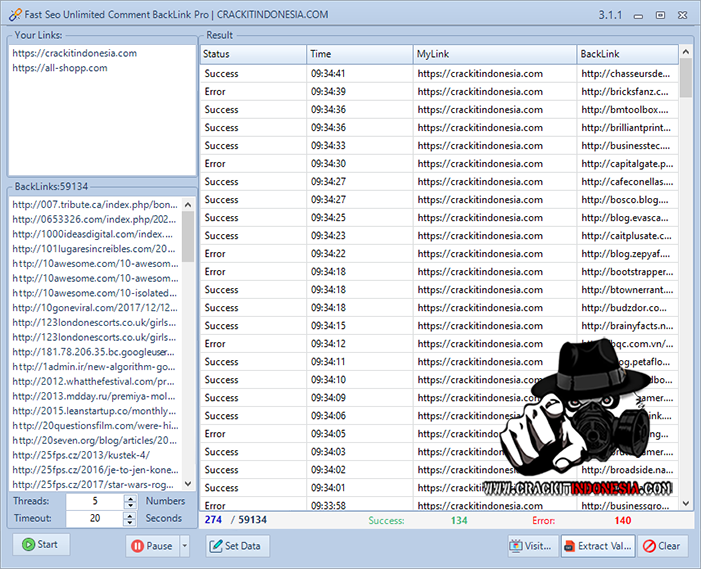Screen dimensions: 701x569
Task: Click the Timeout seconds input field
Action: click(94, 519)
